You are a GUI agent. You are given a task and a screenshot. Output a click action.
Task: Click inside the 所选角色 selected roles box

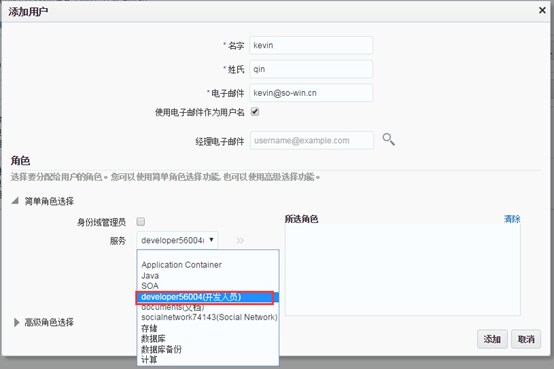point(403,270)
